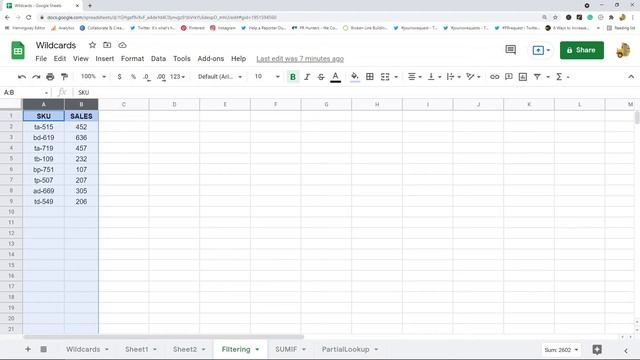Open vertical align dropdown
Viewport: 640px width, 360px height.
[433, 77]
